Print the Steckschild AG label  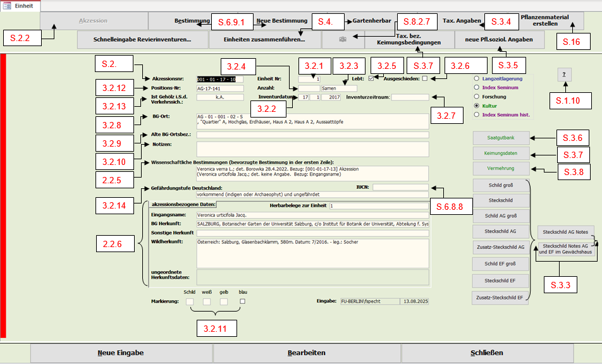500,231
